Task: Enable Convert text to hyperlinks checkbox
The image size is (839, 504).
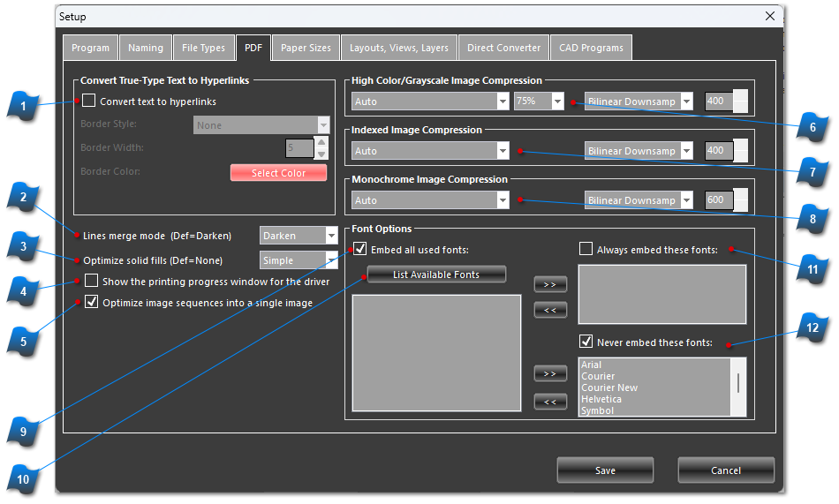Action: point(89,102)
